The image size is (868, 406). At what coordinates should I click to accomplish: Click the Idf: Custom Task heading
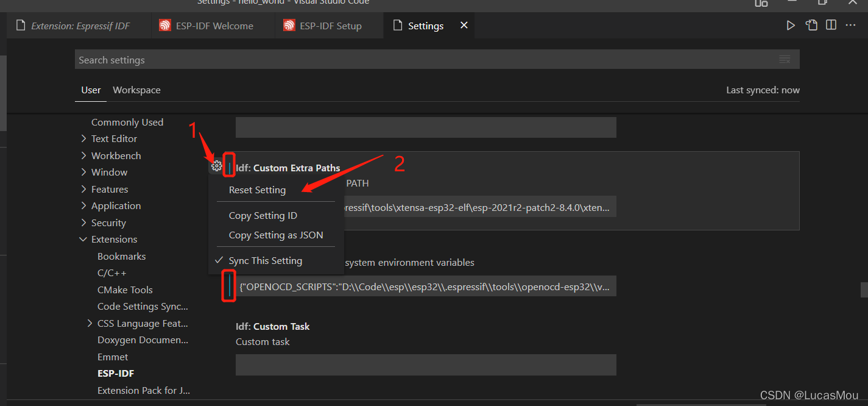273,327
